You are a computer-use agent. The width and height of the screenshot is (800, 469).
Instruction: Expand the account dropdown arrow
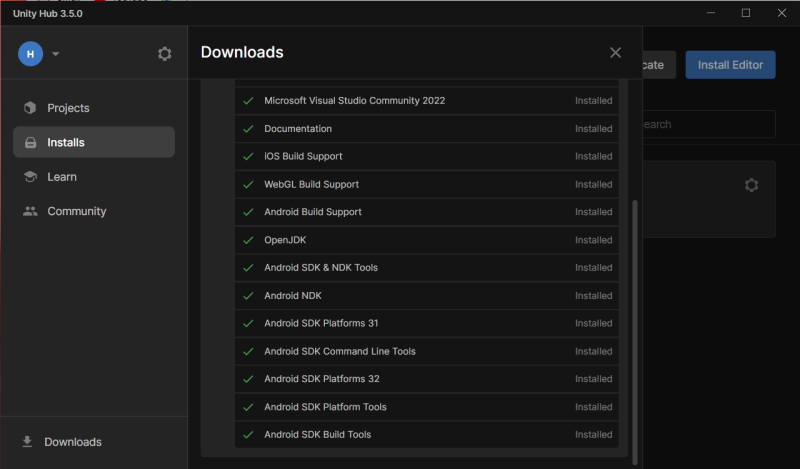tap(56, 54)
